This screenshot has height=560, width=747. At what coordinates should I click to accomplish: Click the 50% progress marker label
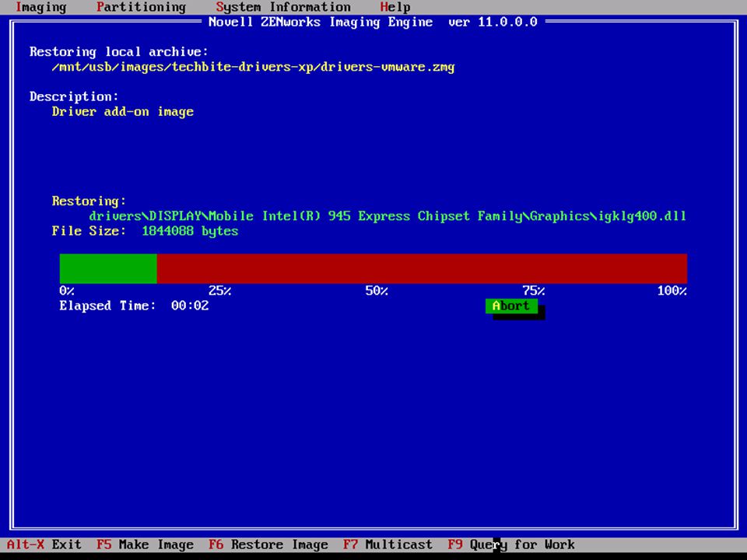pos(377,290)
